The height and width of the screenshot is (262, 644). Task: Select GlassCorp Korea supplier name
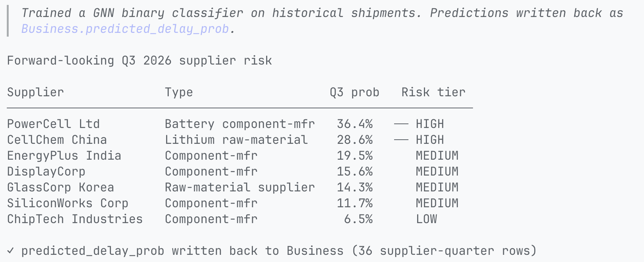pyautogui.click(x=60, y=188)
